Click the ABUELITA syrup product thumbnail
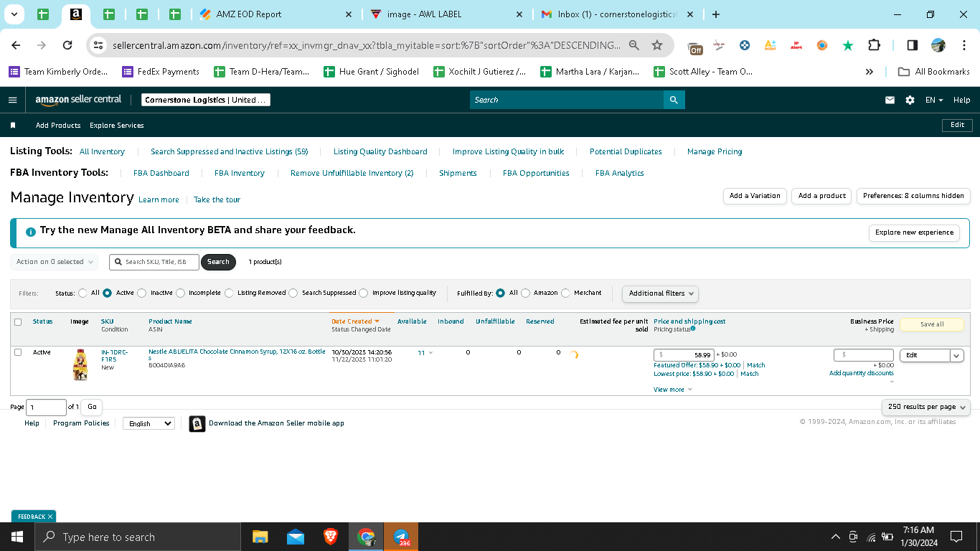The width and height of the screenshot is (980, 551). [x=80, y=364]
